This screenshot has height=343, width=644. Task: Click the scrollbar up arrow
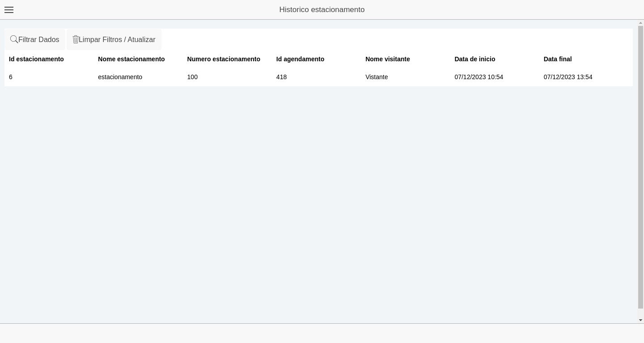click(640, 23)
